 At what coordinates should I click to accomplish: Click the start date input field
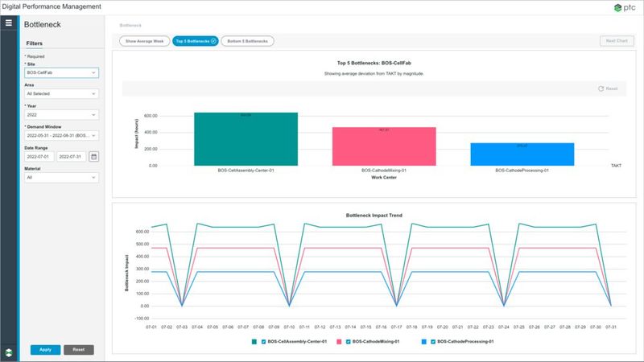coord(39,156)
